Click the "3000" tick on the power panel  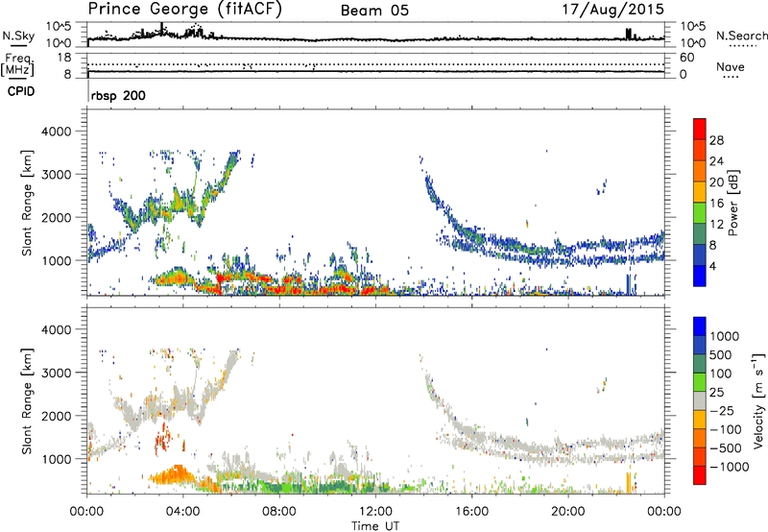point(56,175)
